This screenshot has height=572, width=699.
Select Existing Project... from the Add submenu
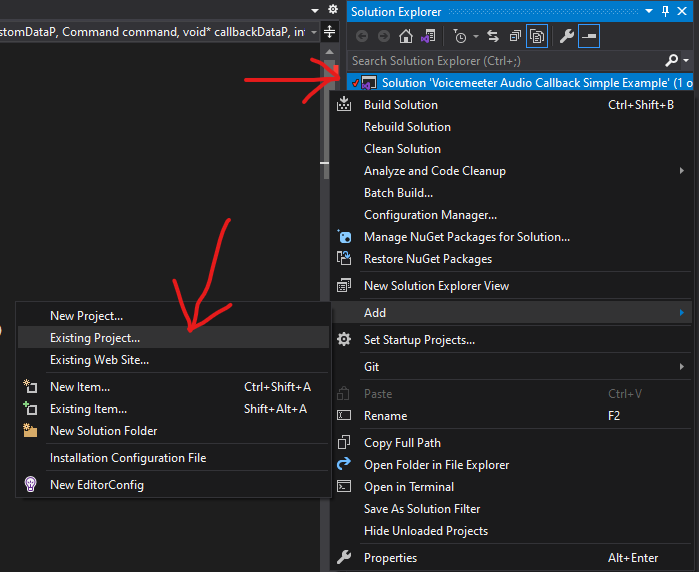tap(95, 338)
